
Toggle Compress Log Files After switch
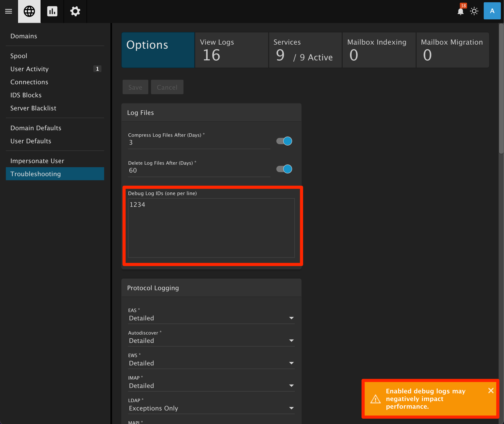[284, 141]
